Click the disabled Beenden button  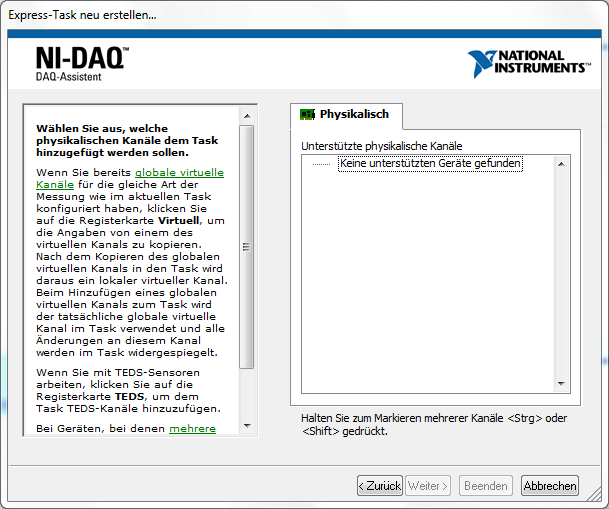click(x=486, y=486)
